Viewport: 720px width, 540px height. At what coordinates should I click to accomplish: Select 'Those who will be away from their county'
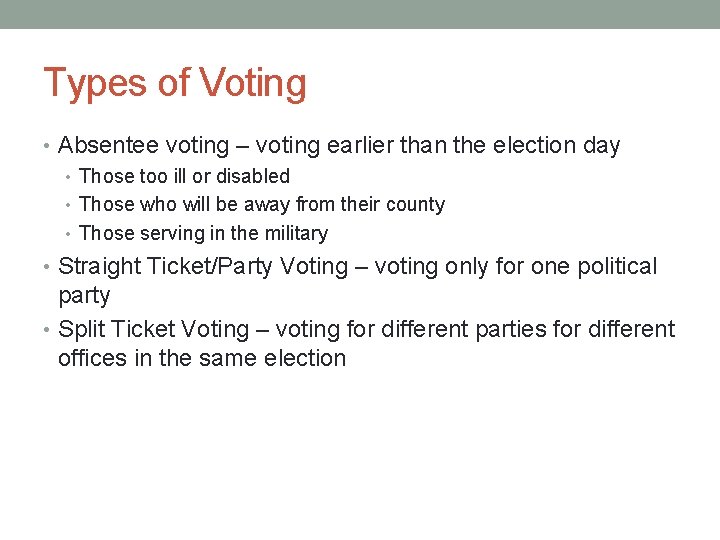[261, 204]
